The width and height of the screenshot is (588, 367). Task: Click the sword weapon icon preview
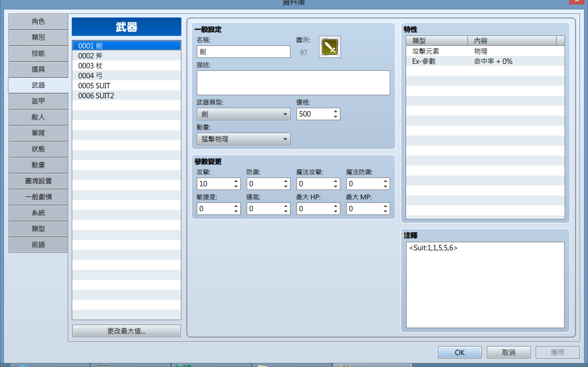coord(329,47)
